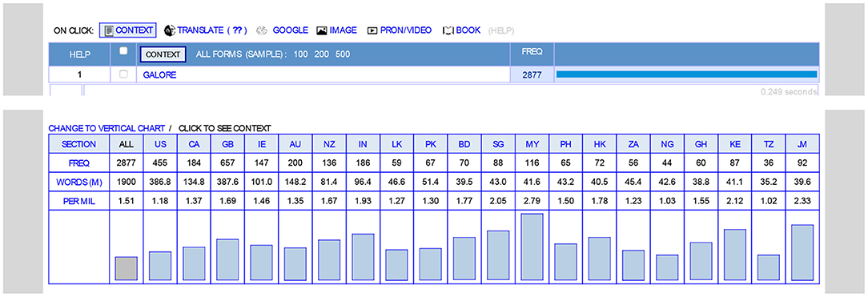Click the GALORE blue frequency bar
The width and height of the screenshot is (868, 297).
click(686, 74)
